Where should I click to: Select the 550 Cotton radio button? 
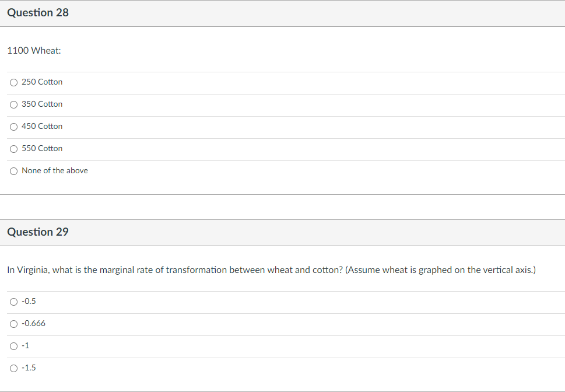pos(13,149)
